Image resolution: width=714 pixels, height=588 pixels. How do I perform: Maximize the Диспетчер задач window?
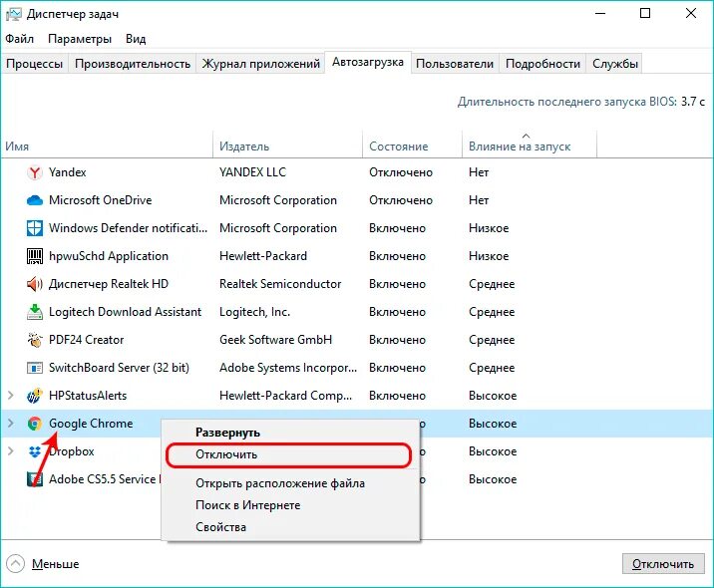click(645, 14)
